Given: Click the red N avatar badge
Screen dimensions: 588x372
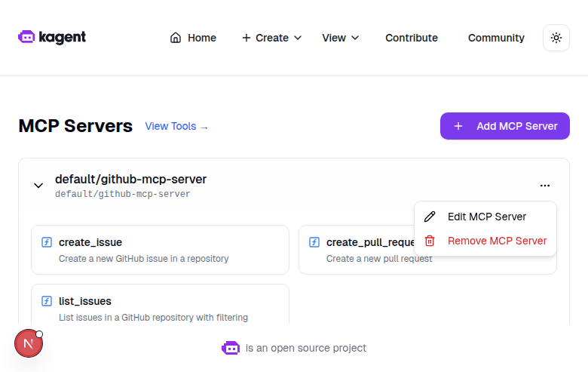Looking at the screenshot, I should [29, 343].
